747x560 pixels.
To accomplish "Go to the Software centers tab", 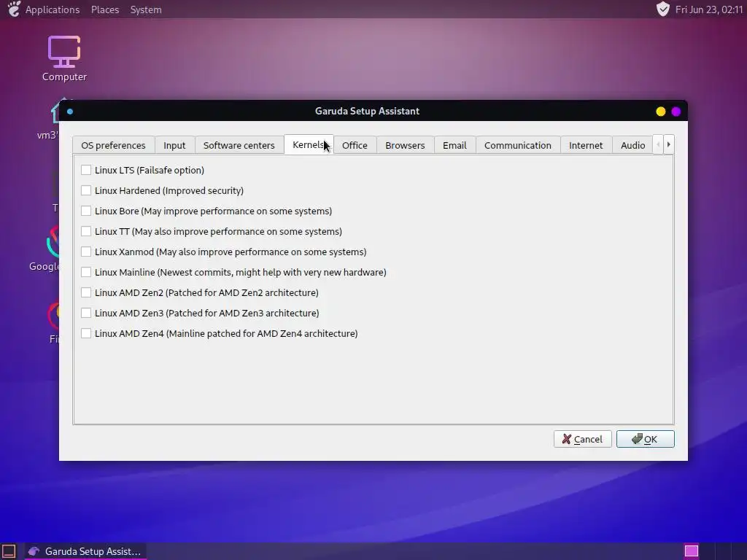I will [239, 145].
